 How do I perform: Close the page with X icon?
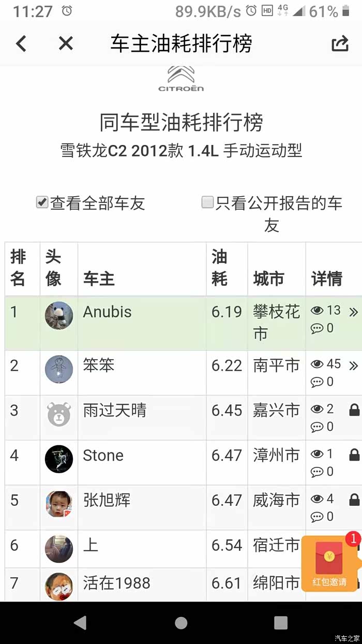tap(66, 43)
